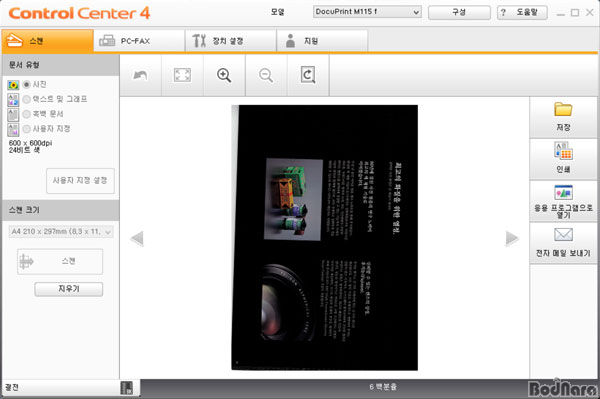Viewport: 600px width, 399px height.
Task: Zoom in with the magnifier plus icon
Action: [224, 75]
